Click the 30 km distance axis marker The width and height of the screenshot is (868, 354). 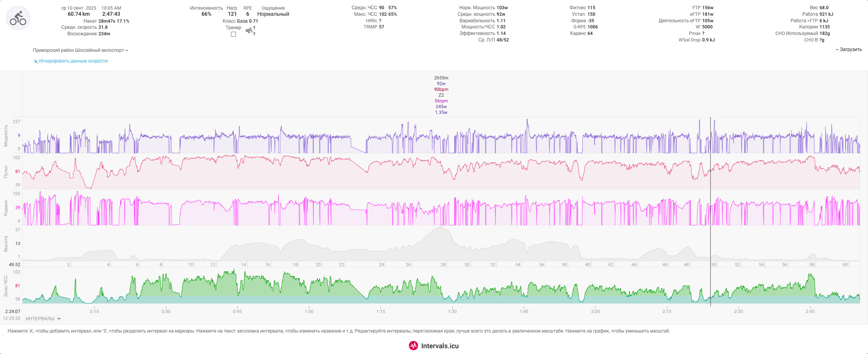[467, 265]
